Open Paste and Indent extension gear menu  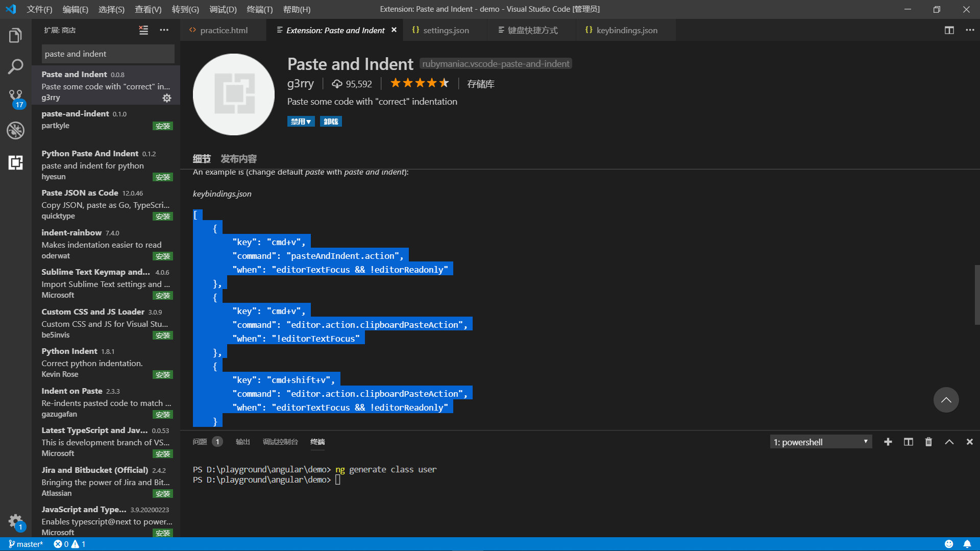(x=167, y=98)
